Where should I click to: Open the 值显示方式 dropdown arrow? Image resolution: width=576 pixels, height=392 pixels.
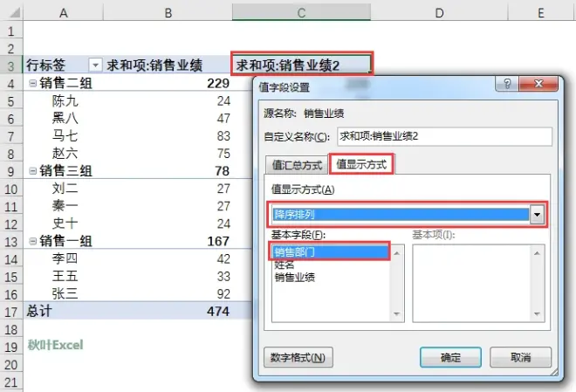coord(537,215)
